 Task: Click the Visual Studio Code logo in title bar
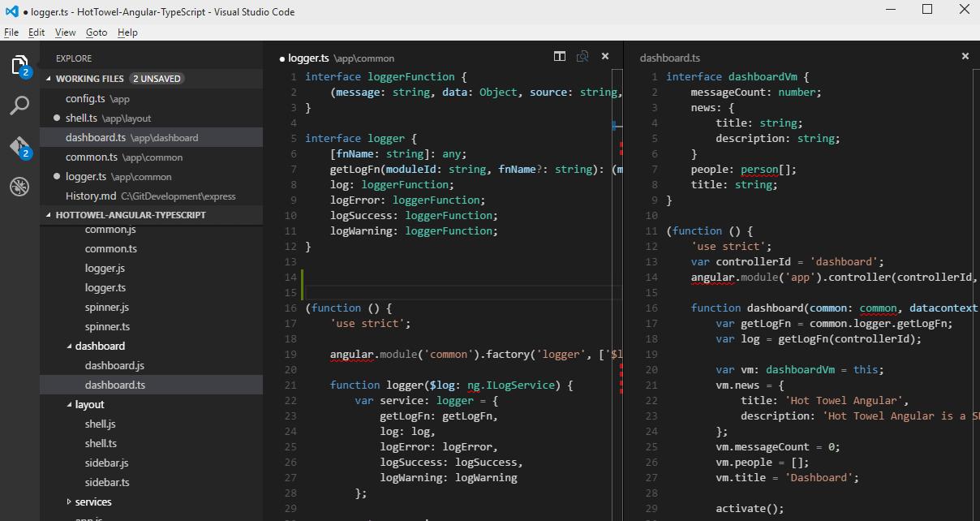tap(11, 11)
